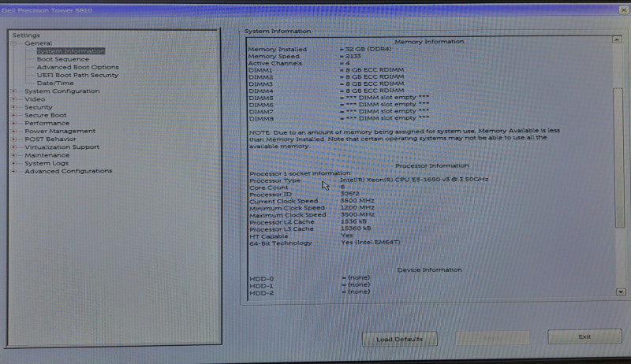Click the Processor L3 Cache 15360 kB value

(x=357, y=228)
